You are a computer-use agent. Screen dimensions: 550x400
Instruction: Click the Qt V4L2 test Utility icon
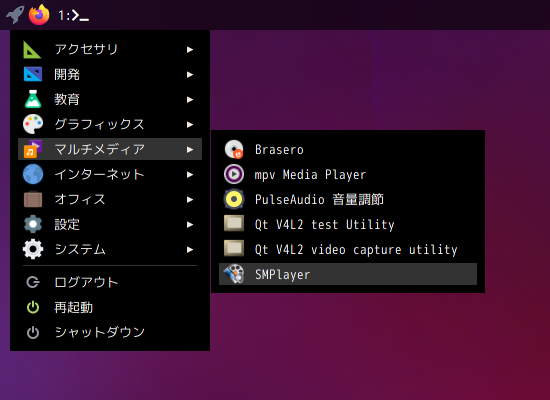point(234,224)
